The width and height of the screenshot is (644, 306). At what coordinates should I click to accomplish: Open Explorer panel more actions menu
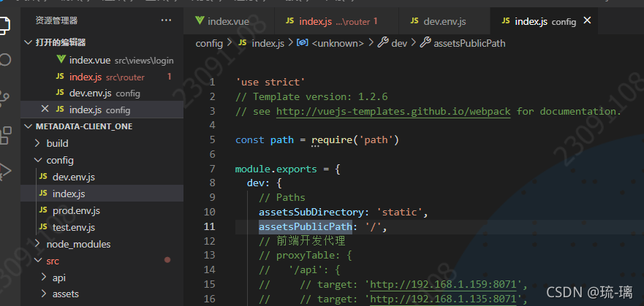[166, 20]
